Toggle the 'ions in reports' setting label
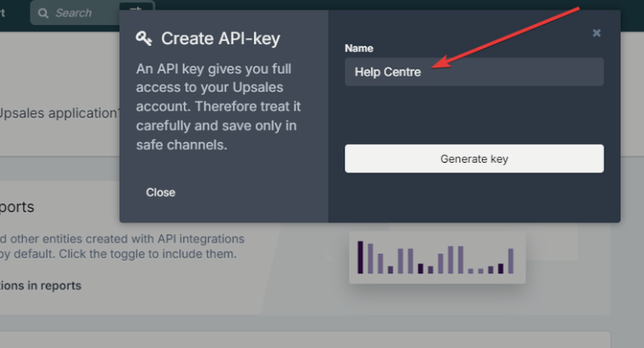Screen dimensions: 644x348 (40, 285)
